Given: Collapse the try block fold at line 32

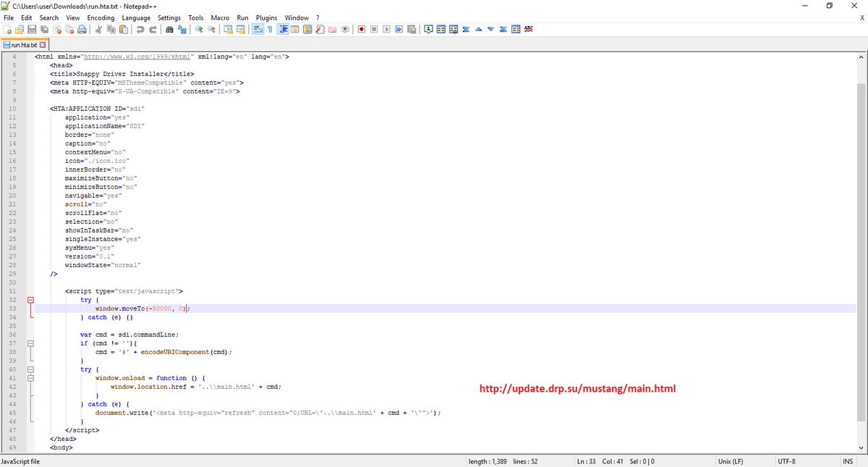Looking at the screenshot, I should point(30,300).
